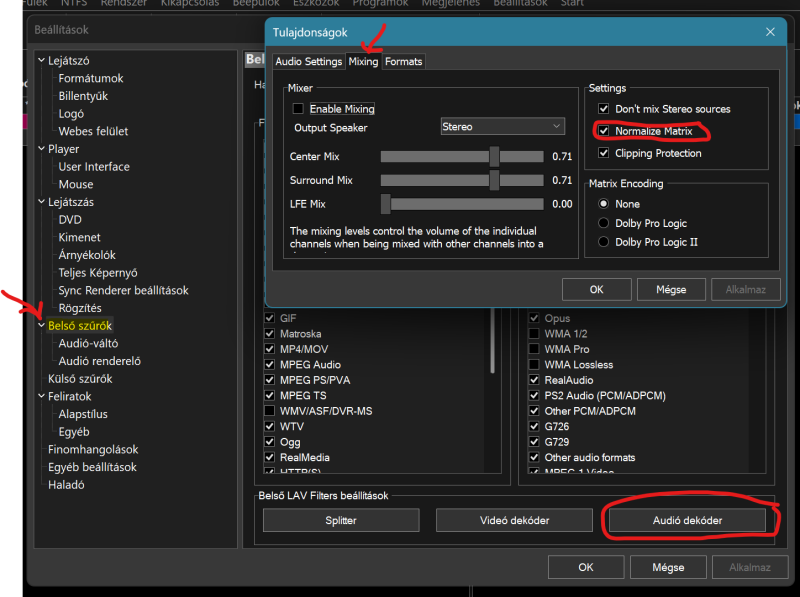Collapse the Player tree node
Image resolution: width=800 pixels, height=597 pixels.
click(41, 148)
